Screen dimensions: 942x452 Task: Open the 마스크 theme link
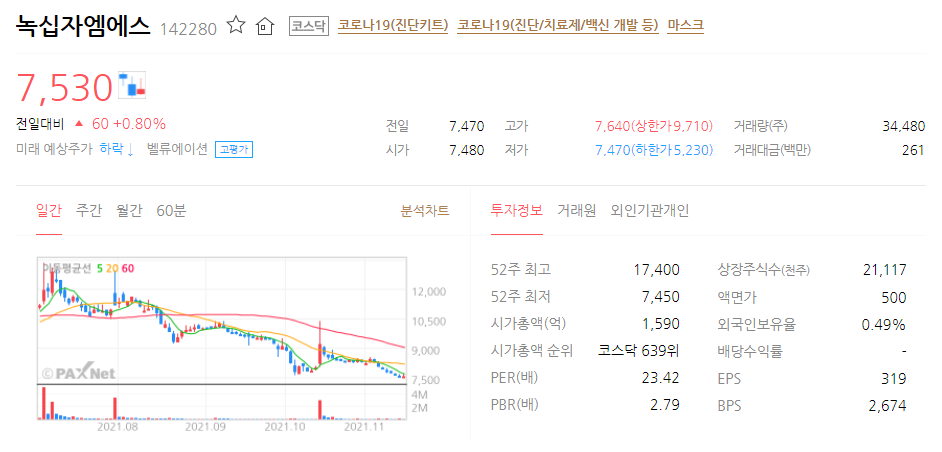(685, 25)
